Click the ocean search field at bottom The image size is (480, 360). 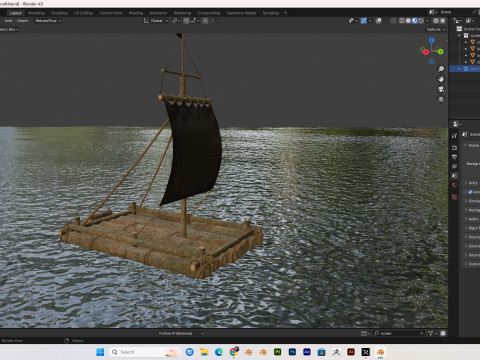point(399,333)
